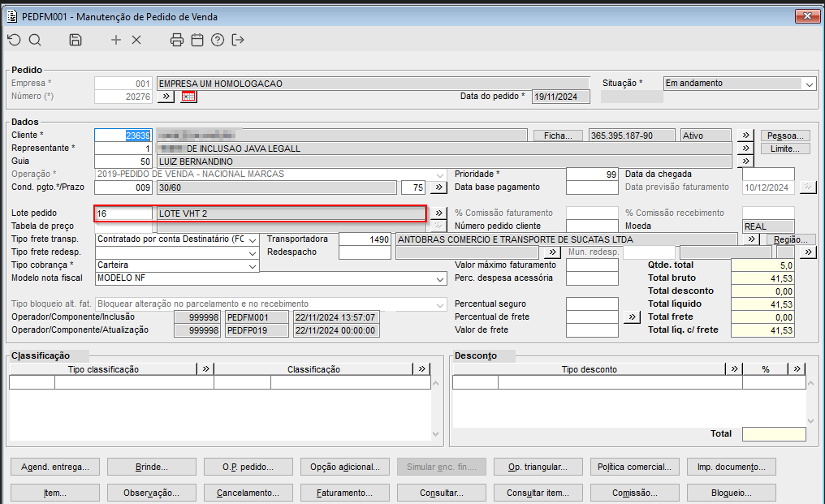This screenshot has height=504, width=825.
Task: Open Op. triangular... button
Action: tap(538, 467)
